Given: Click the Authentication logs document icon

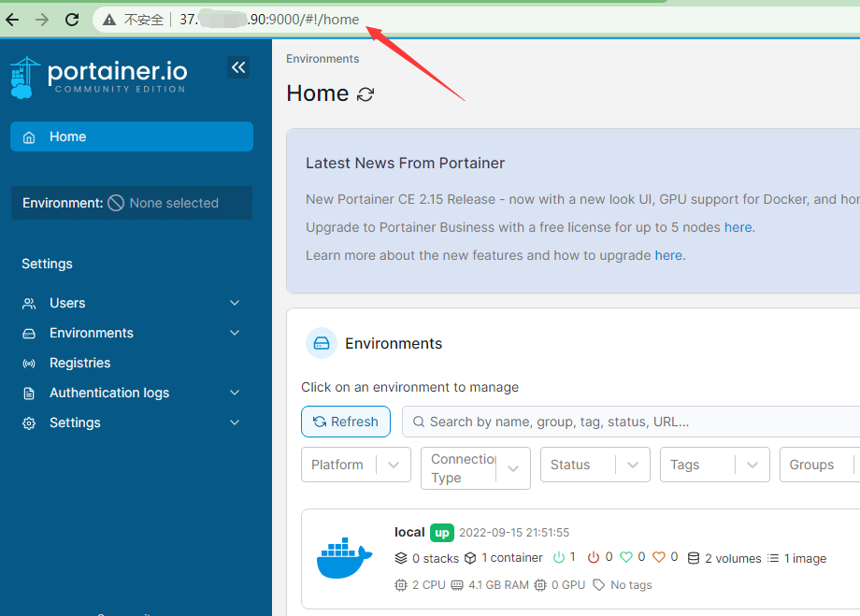Looking at the screenshot, I should [29, 394].
